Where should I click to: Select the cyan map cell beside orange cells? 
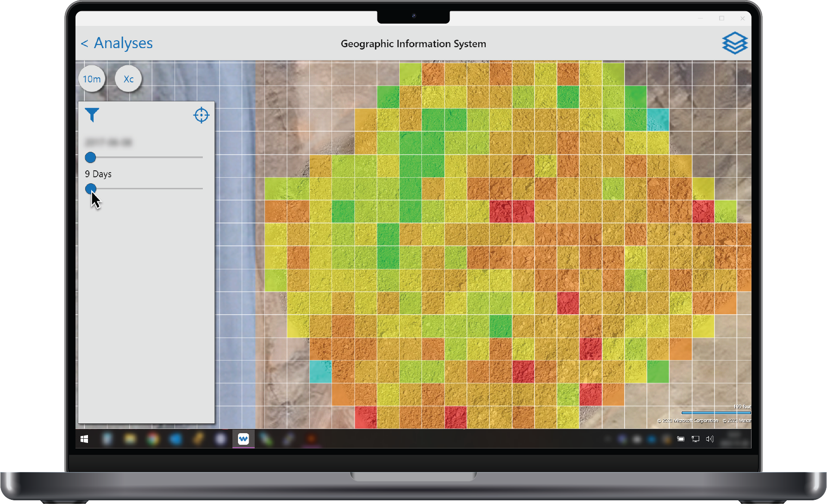tap(320, 372)
